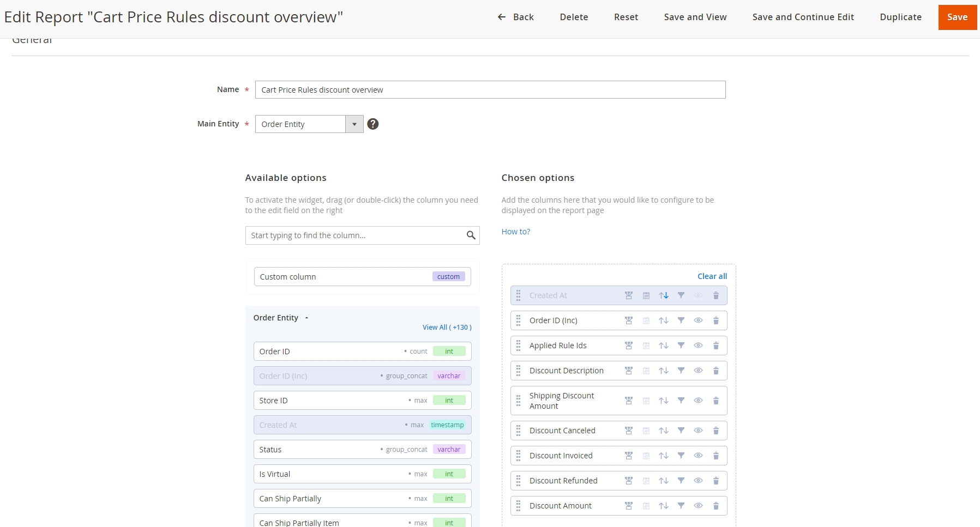The width and height of the screenshot is (980, 527).
Task: Click the Back button
Action: (516, 17)
